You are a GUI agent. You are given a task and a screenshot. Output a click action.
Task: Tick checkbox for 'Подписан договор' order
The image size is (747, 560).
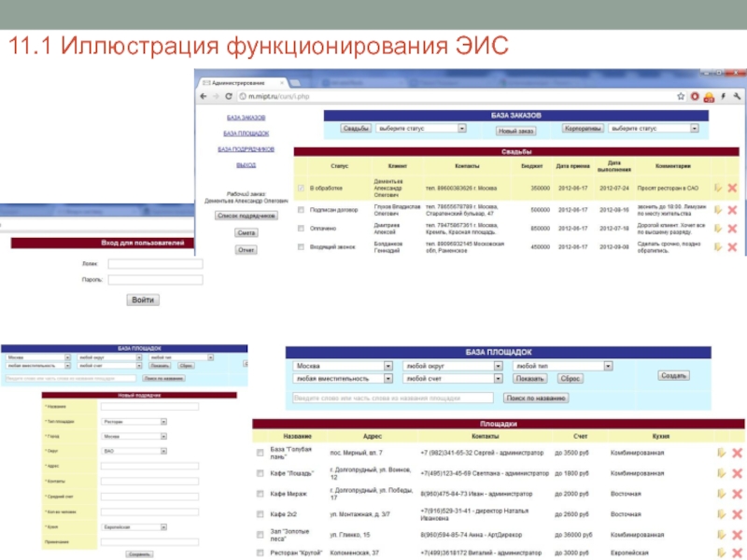tap(300, 210)
